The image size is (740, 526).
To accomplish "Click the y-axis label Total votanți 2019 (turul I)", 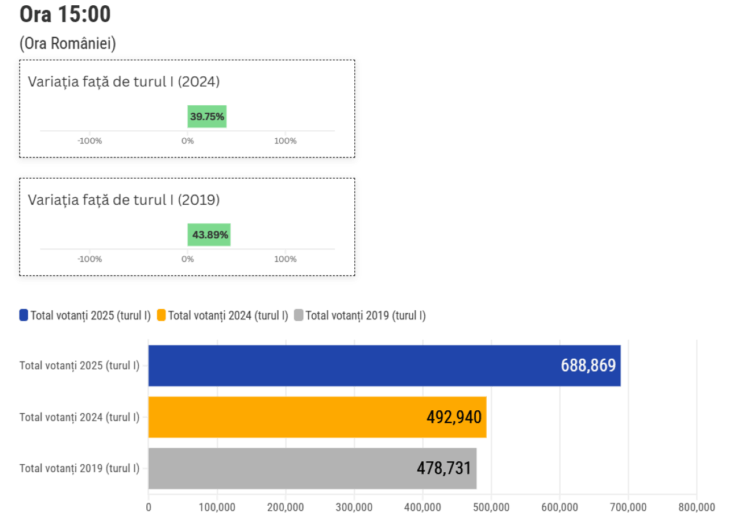I will (80, 468).
